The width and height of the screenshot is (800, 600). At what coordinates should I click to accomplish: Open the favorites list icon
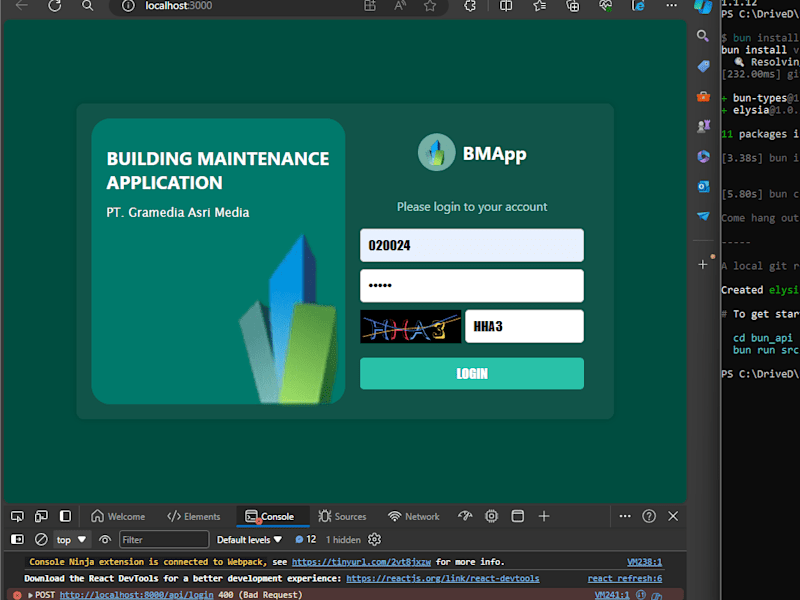coord(539,6)
